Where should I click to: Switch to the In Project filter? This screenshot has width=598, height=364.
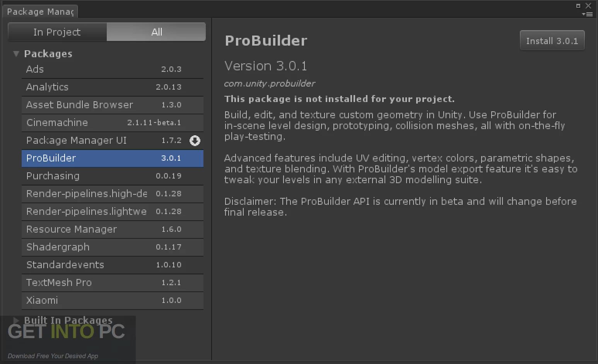(x=57, y=32)
